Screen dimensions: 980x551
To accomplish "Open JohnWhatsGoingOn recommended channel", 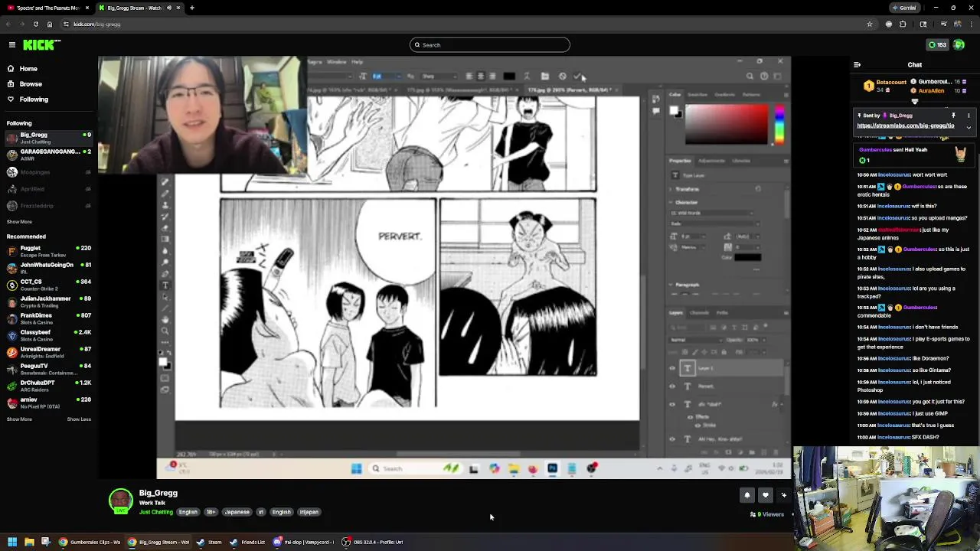I will [48, 268].
